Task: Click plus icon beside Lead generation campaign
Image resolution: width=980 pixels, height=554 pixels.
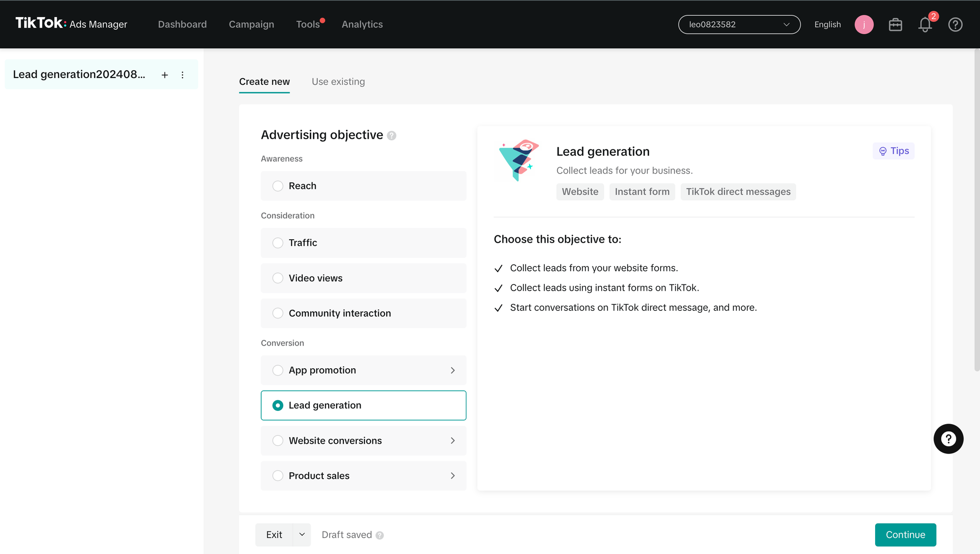Action: 165,75
